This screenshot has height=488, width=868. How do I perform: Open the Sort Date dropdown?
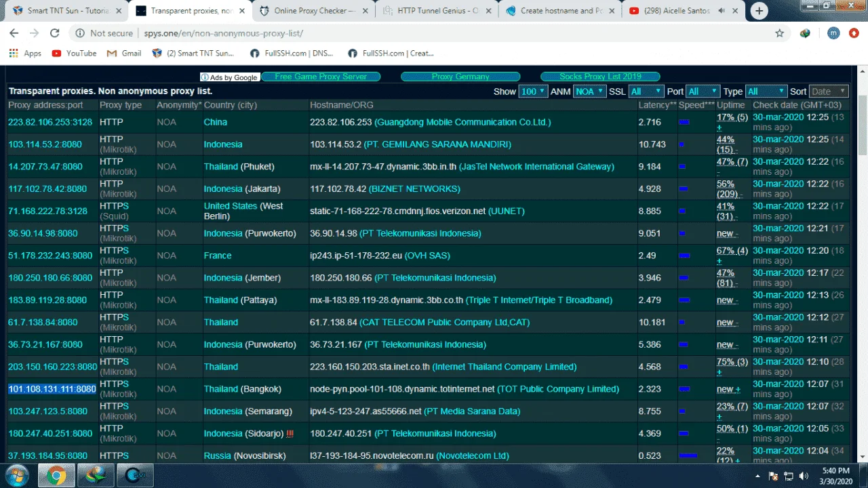pyautogui.click(x=829, y=91)
